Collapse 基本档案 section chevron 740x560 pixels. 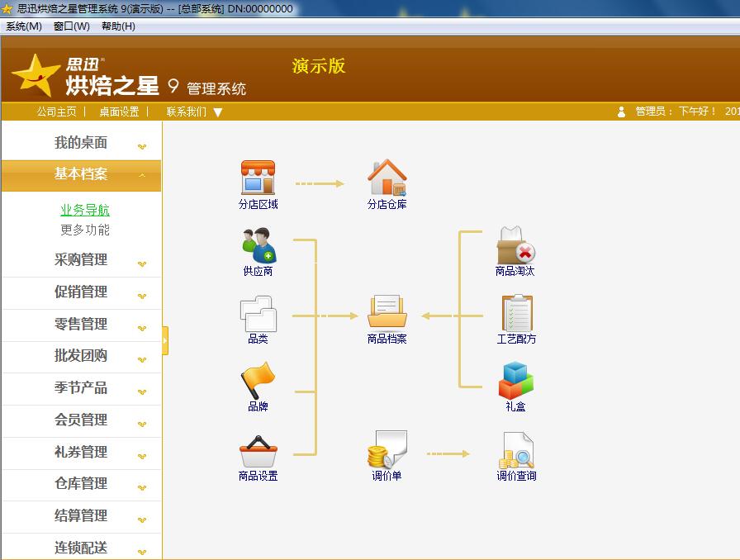(141, 176)
